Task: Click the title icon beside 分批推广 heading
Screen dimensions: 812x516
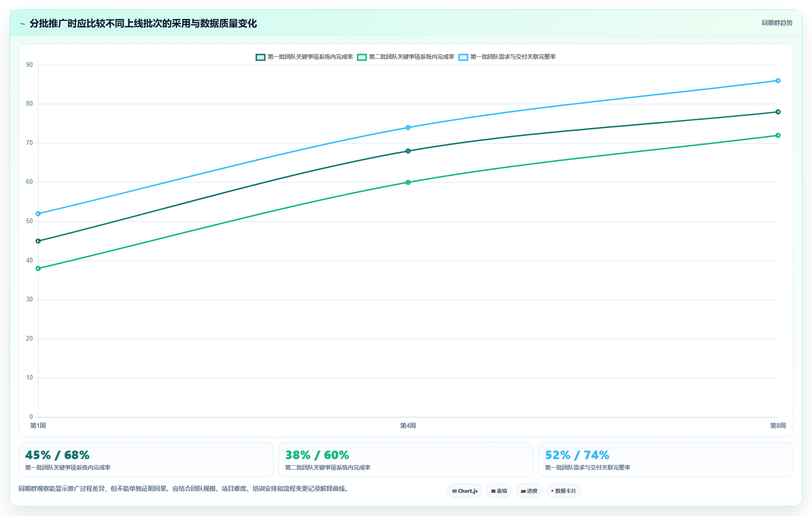Action: [x=22, y=24]
